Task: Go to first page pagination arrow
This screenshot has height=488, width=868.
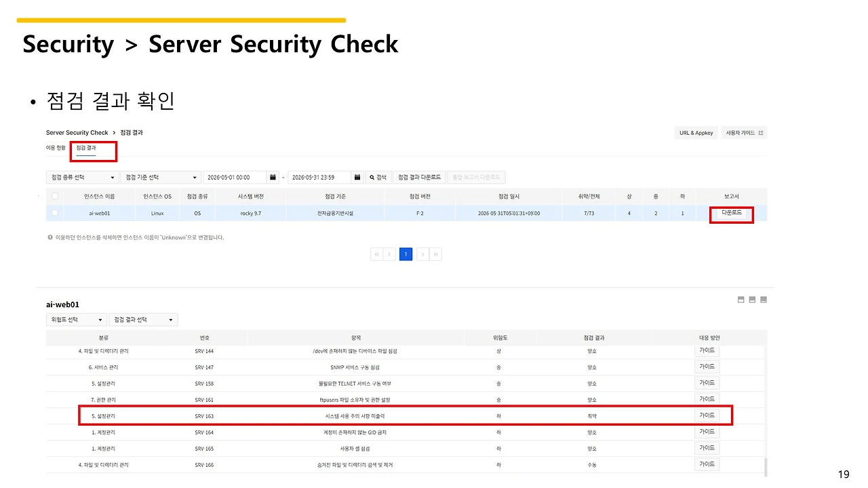Action: click(x=377, y=254)
